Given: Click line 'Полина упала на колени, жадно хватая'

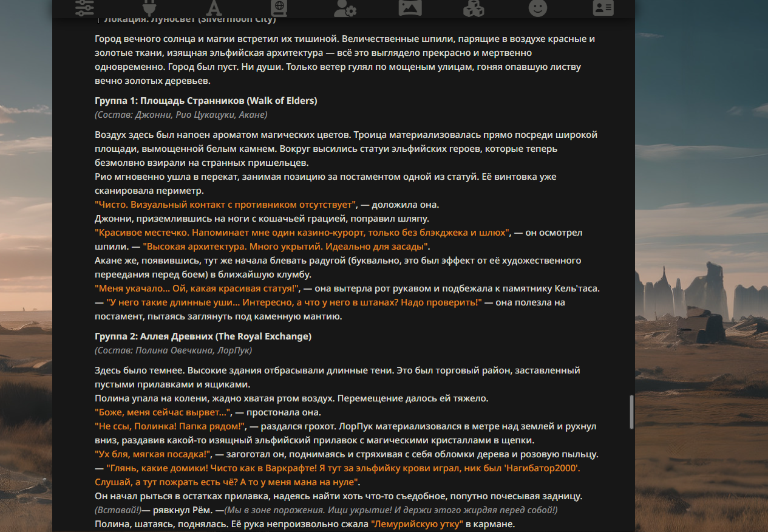Looking at the screenshot, I should 291,398.
